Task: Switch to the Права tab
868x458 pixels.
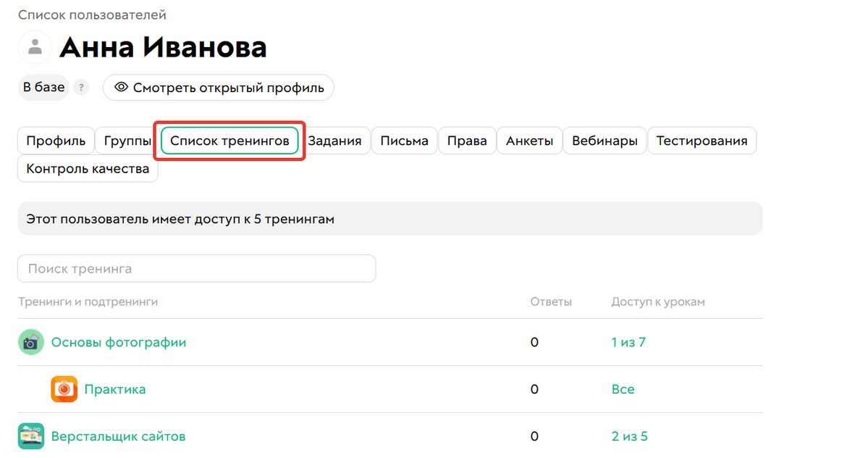Action: (467, 141)
